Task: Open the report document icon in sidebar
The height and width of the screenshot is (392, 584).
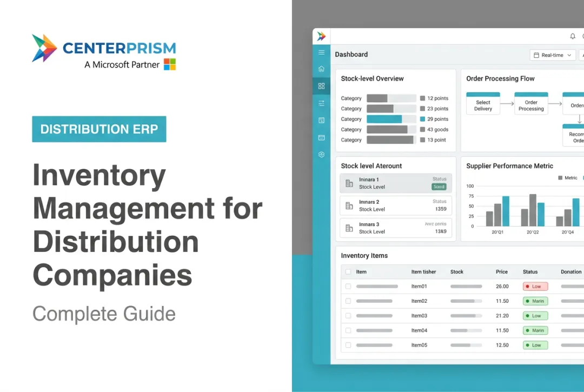Action: (x=321, y=120)
